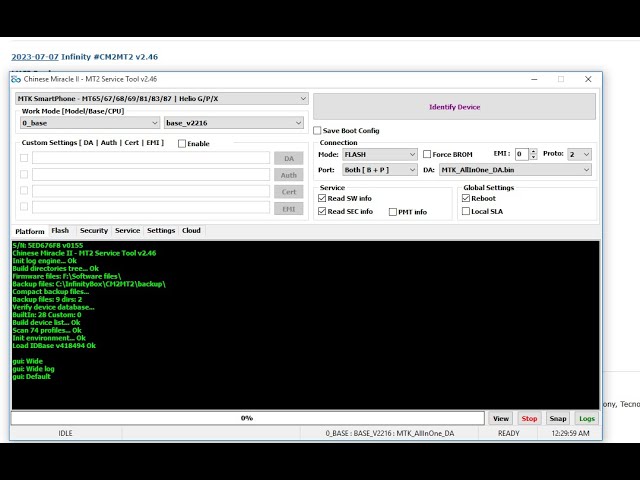Switch to the Flash tab
The width and height of the screenshot is (640, 480).
60,231
